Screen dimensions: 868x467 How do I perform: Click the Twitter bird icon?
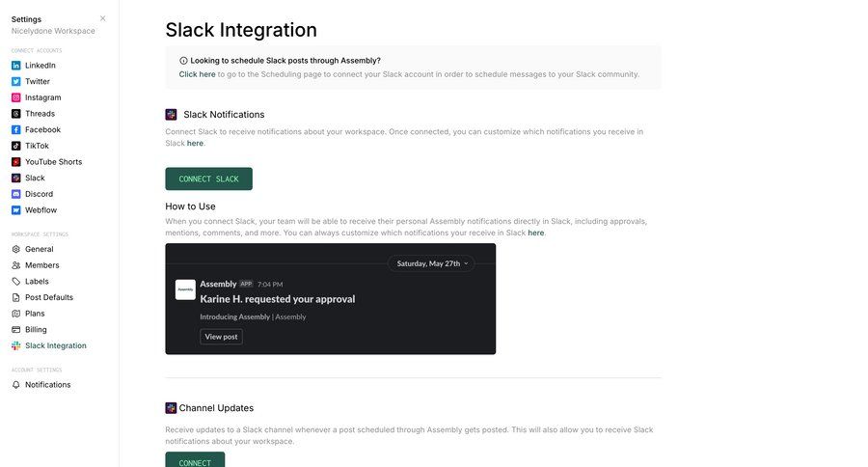click(x=16, y=81)
